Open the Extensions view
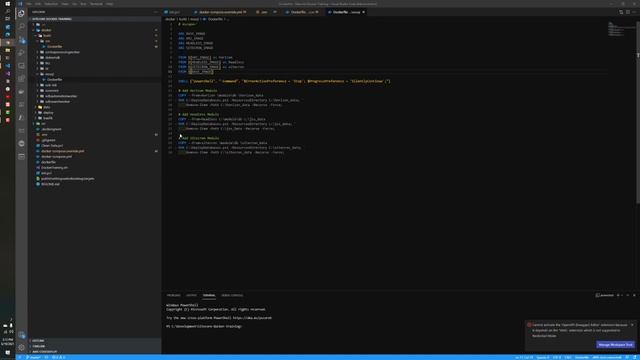The height and width of the screenshot is (360, 640). 21,79
